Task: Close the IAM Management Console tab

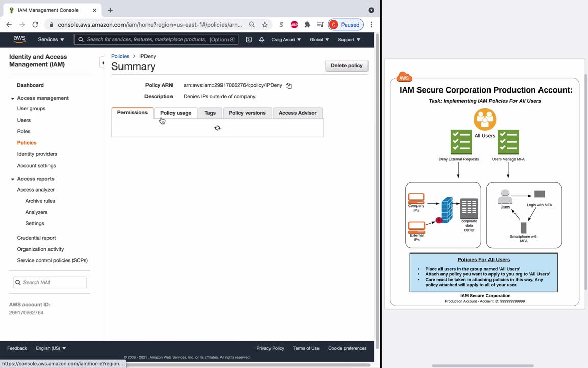Action: coord(94,10)
